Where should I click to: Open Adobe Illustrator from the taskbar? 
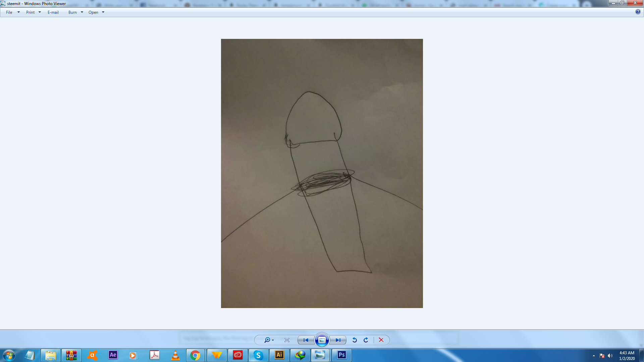[279, 355]
